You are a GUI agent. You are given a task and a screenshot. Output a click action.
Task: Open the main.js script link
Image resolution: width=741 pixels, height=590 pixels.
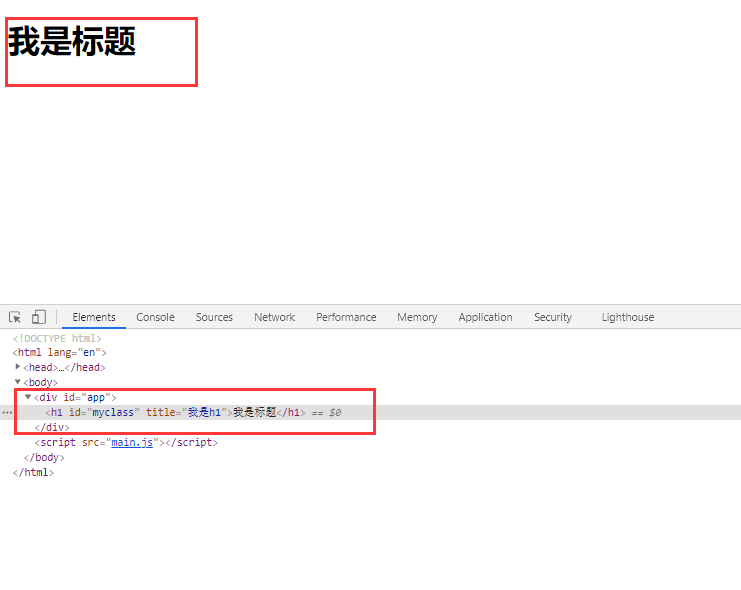click(x=132, y=442)
